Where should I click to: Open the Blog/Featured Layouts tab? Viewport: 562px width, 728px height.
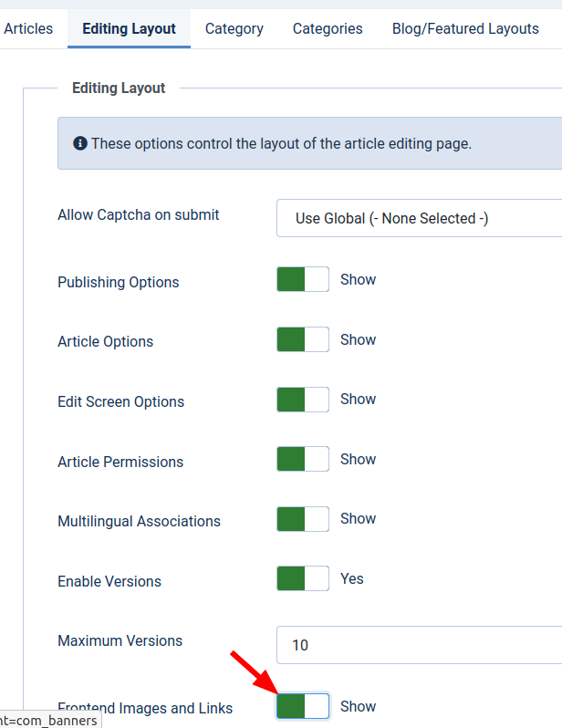(x=465, y=28)
